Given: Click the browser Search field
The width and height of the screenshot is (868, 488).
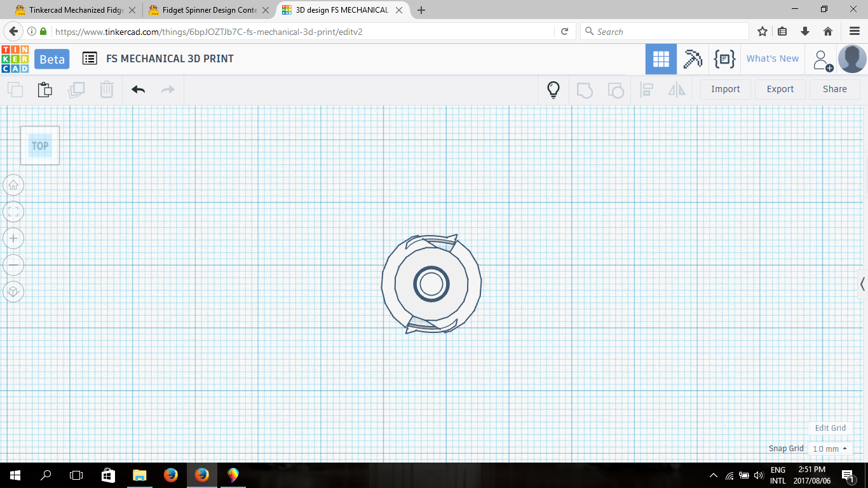Looking at the screenshot, I should coord(664,32).
